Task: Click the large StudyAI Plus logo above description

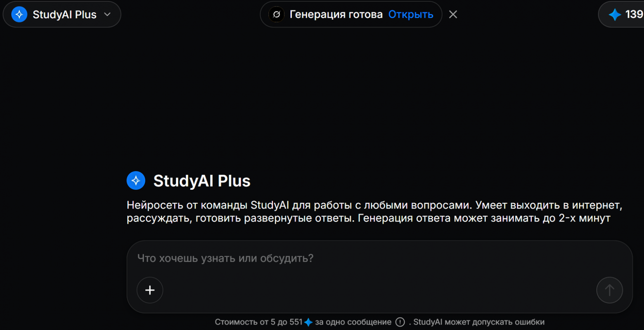Action: pyautogui.click(x=136, y=181)
